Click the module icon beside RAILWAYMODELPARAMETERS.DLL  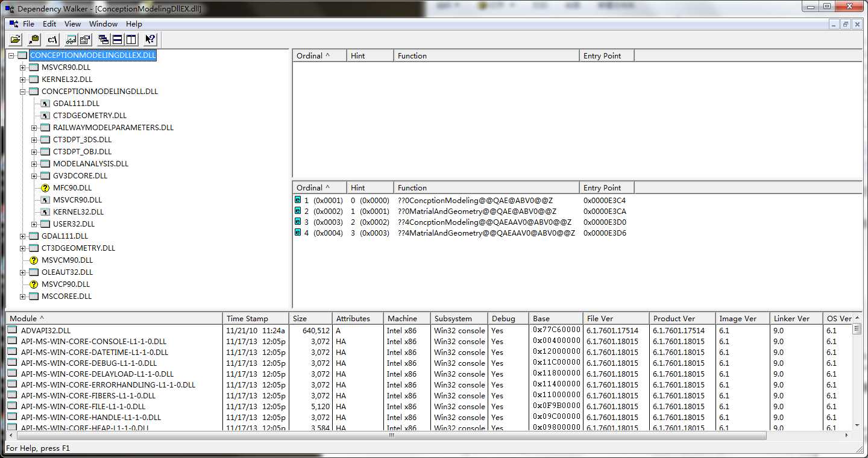[45, 128]
